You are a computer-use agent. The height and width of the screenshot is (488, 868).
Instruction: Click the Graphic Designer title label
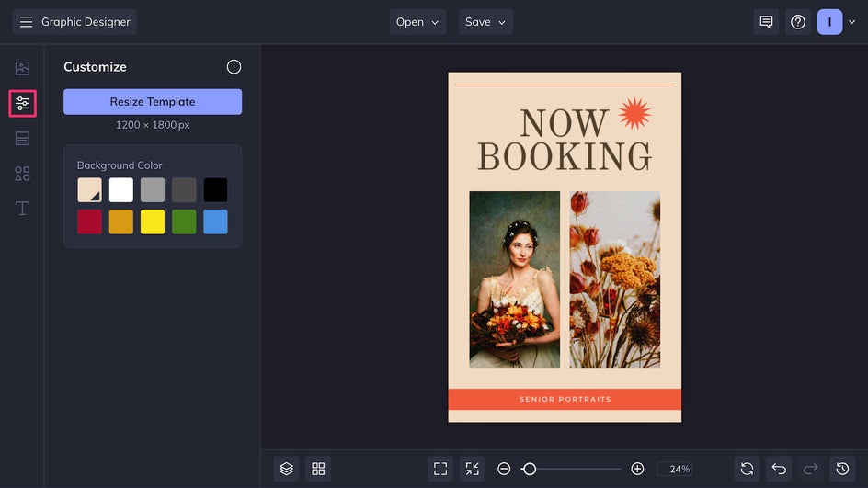point(86,21)
